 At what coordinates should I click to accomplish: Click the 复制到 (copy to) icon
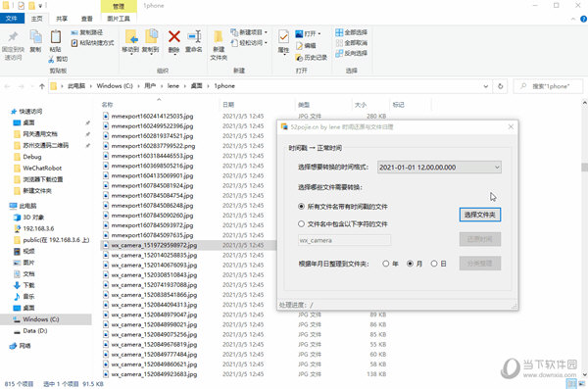click(151, 37)
